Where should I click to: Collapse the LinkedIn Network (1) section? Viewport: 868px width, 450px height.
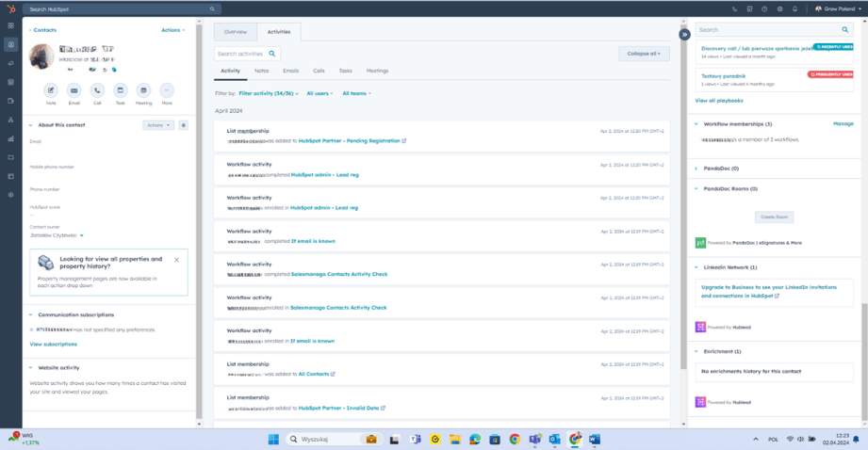[x=696, y=267]
